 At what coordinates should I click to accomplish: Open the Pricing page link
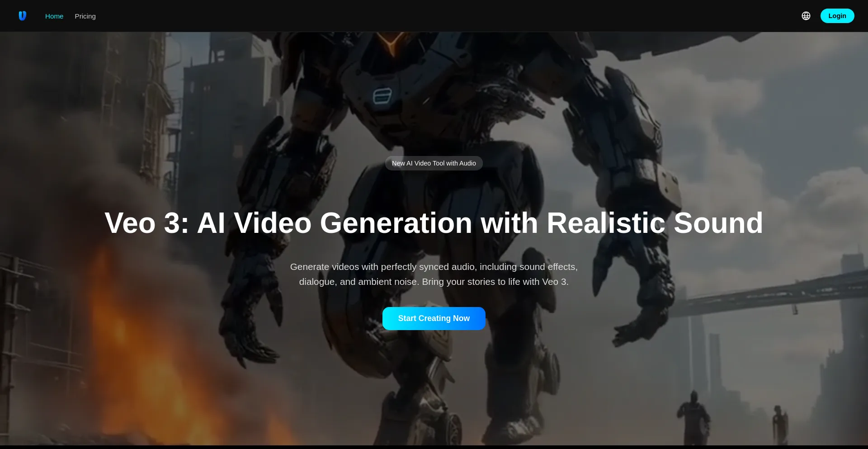tap(85, 16)
